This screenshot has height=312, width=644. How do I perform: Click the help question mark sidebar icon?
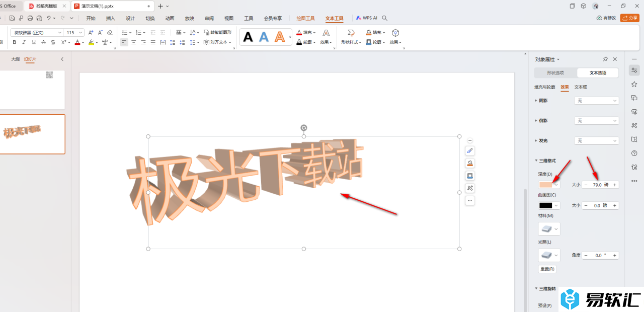(x=634, y=153)
